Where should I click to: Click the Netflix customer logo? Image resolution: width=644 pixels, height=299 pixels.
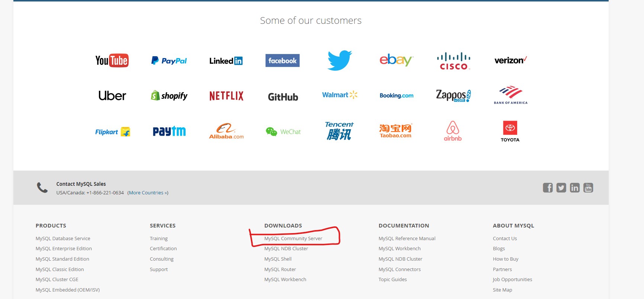point(226,96)
